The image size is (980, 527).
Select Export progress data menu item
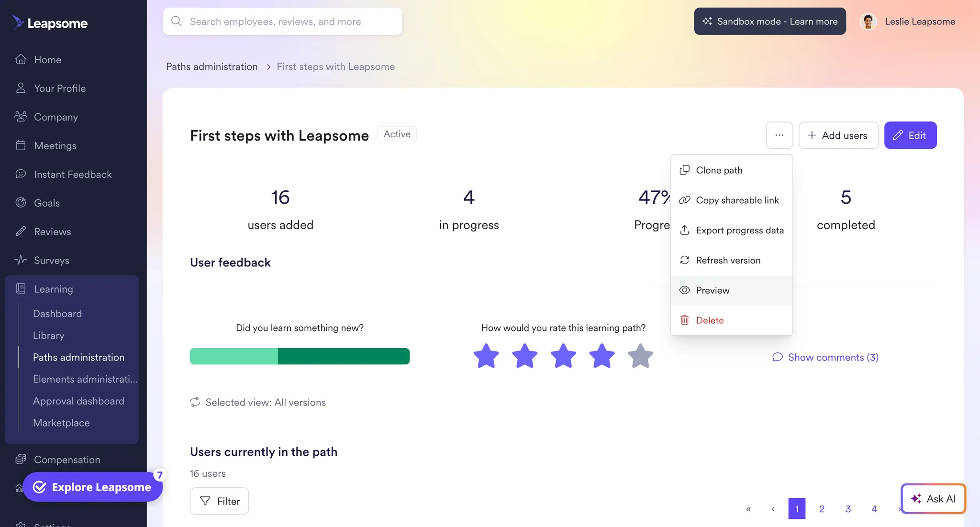pos(739,231)
